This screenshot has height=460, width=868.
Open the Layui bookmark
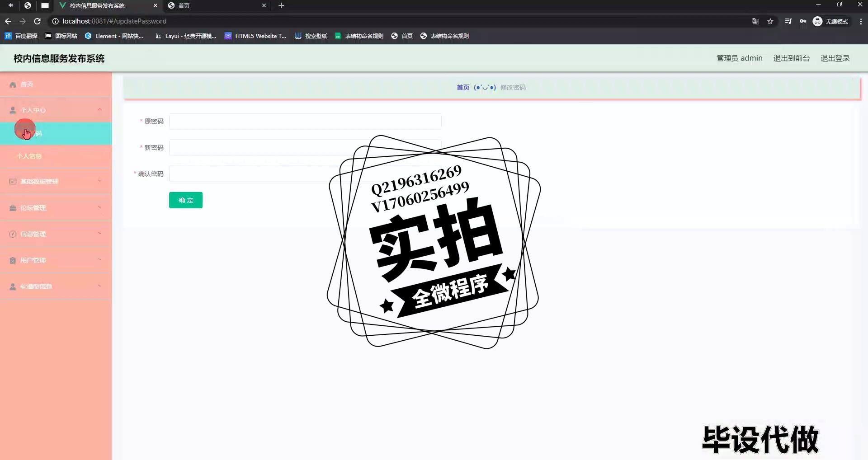185,36
